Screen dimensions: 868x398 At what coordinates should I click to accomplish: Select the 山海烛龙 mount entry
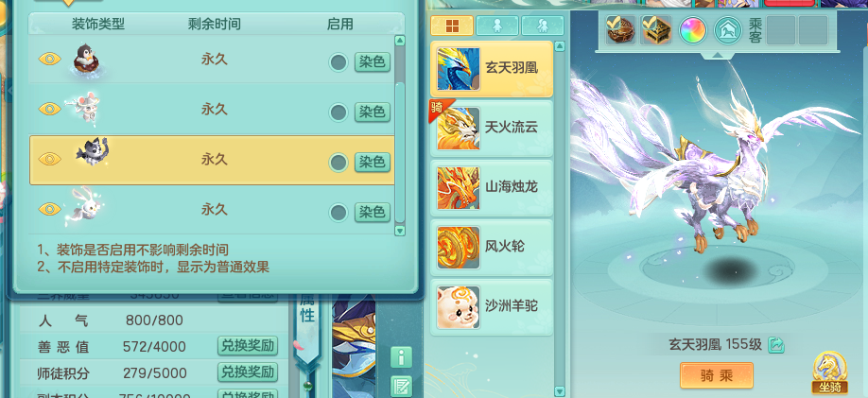pyautogui.click(x=492, y=187)
